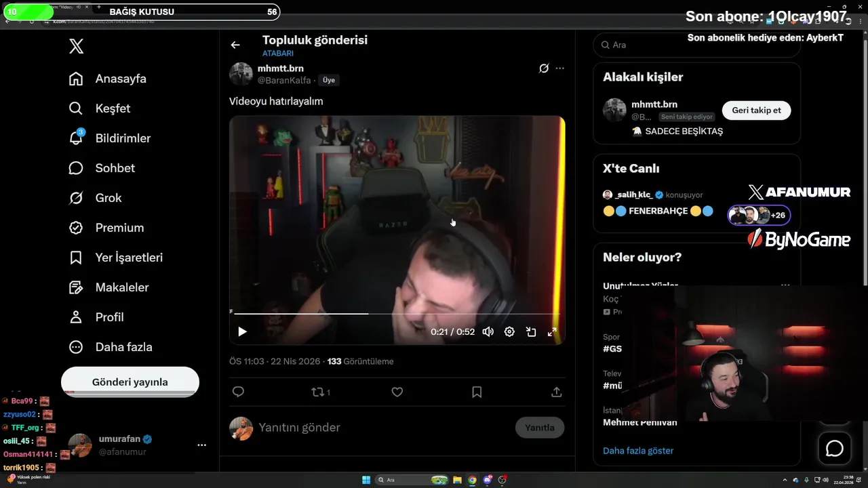Image resolution: width=868 pixels, height=488 pixels.
Task: Enter video fullscreen mode
Action: click(x=552, y=331)
